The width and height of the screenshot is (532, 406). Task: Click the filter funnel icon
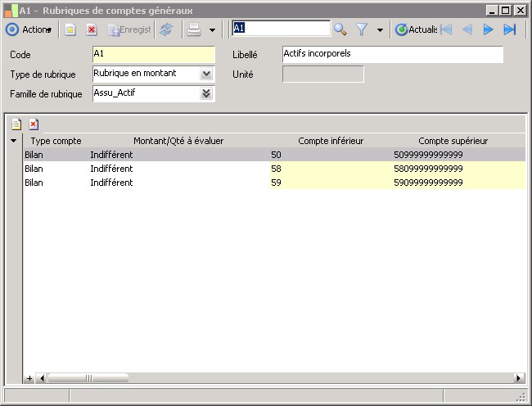pos(362,29)
